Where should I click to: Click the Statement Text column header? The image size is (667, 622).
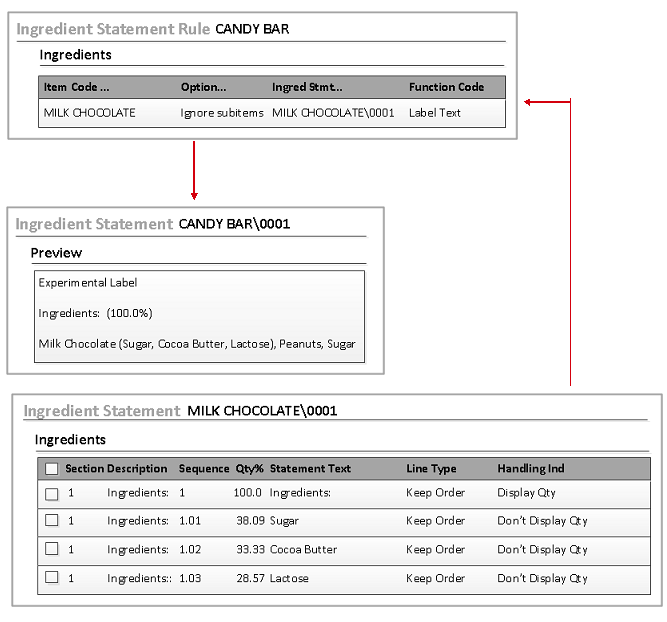[310, 468]
